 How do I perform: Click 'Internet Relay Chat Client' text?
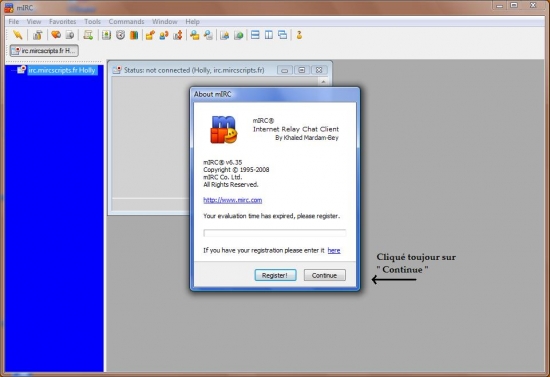click(x=296, y=129)
